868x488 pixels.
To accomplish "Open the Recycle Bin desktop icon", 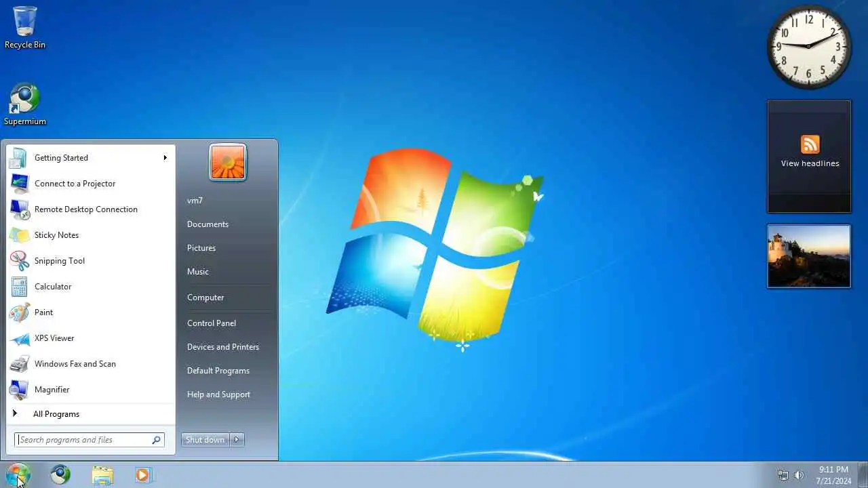I will (x=25, y=27).
